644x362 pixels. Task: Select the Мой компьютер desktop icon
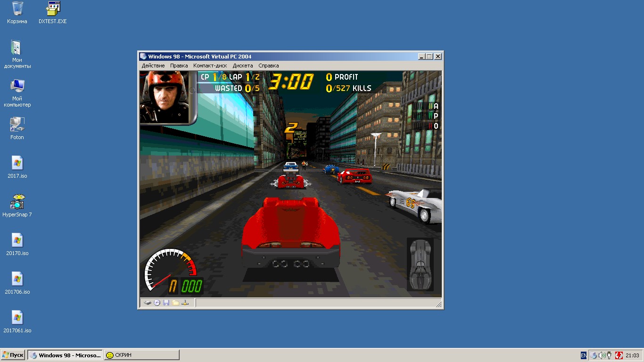click(x=17, y=93)
